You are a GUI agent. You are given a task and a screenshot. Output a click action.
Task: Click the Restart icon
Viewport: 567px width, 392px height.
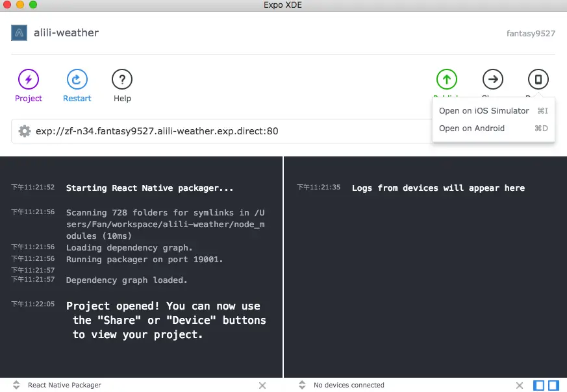click(x=77, y=79)
